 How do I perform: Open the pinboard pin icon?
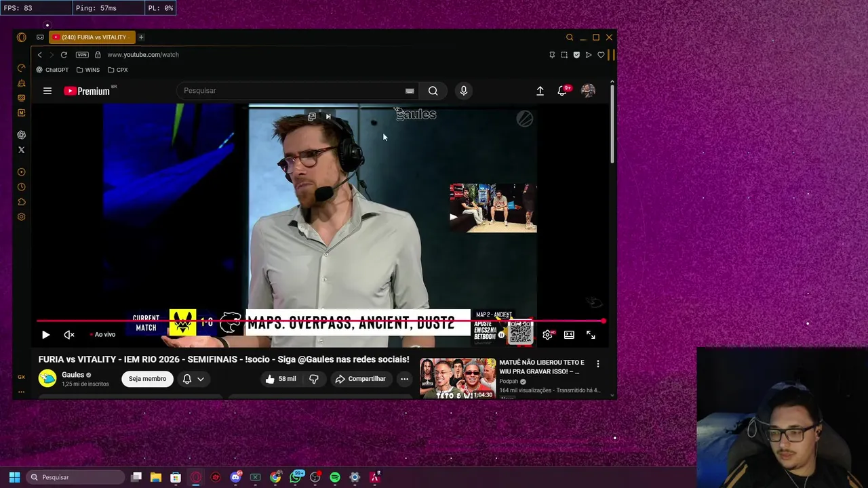[x=552, y=55]
